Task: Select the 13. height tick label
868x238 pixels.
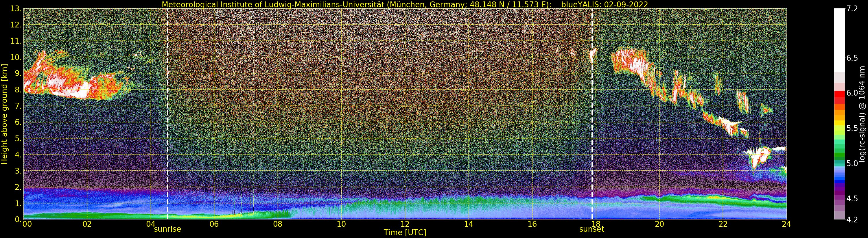Action: [x=16, y=9]
